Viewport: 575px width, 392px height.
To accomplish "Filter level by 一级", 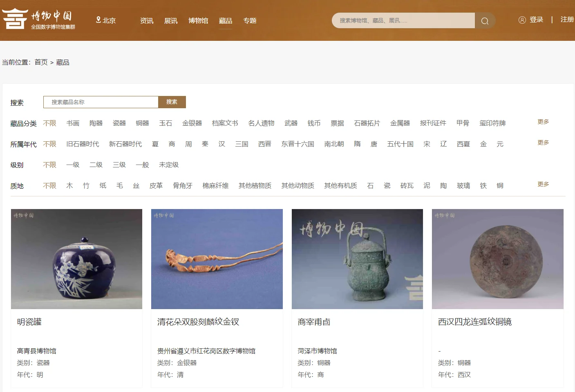I will pyautogui.click(x=73, y=165).
